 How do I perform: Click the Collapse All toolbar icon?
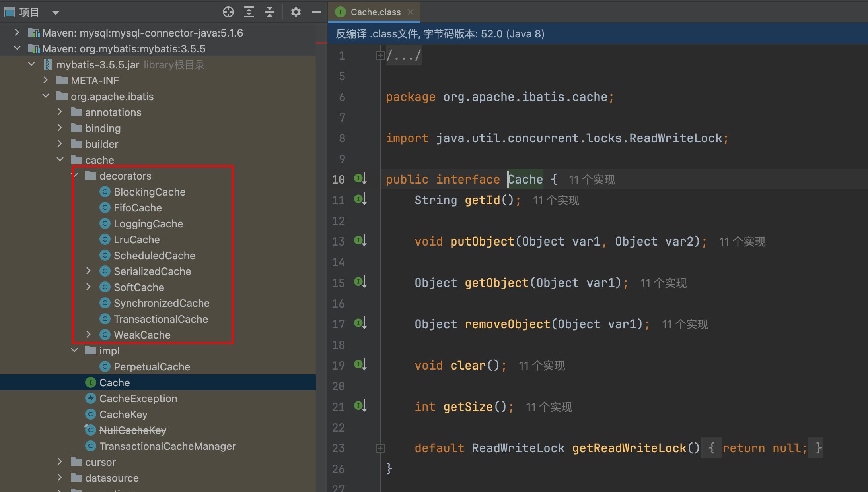(270, 12)
